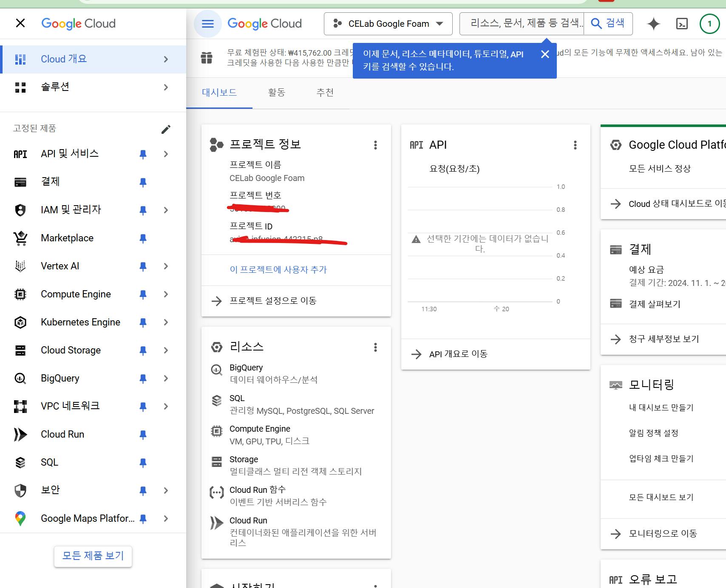Expand the Vertex AI submenu arrow
Viewport: 726px width, 588px height.
pyautogui.click(x=166, y=266)
